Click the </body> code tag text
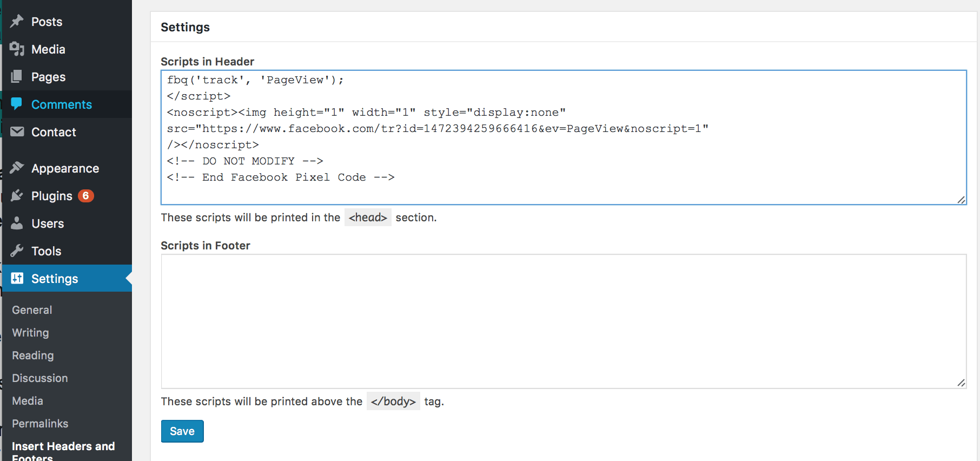The width and height of the screenshot is (980, 461). click(393, 401)
